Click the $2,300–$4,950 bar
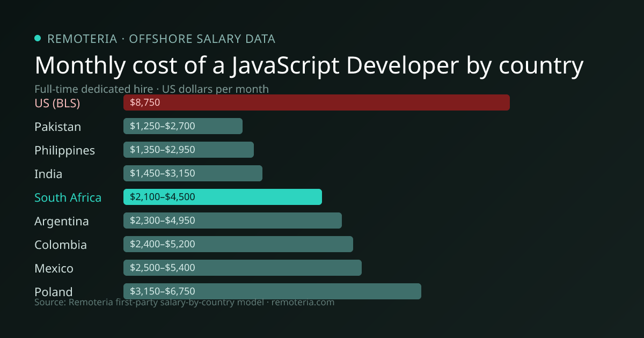644x338 pixels. [232, 221]
